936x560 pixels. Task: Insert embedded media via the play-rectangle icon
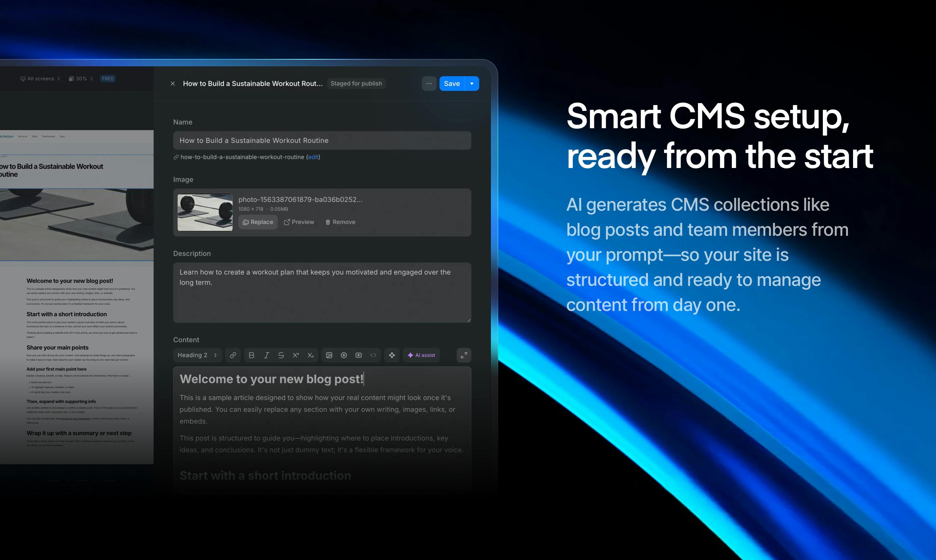[359, 356]
